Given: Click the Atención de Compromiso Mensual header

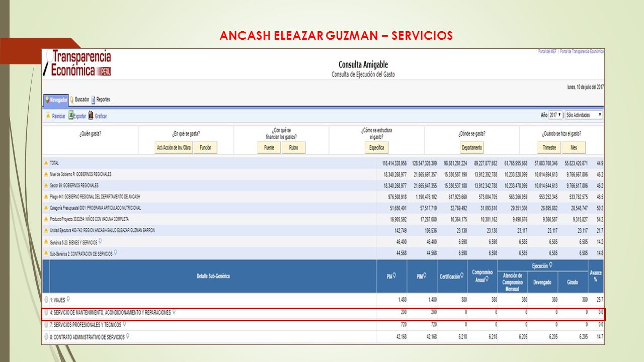Looking at the screenshot, I should pos(512,283).
